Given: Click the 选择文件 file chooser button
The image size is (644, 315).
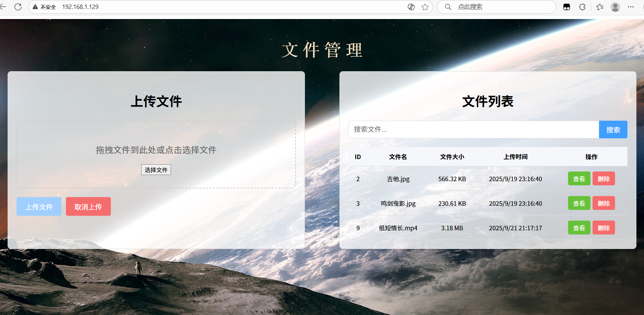Looking at the screenshot, I should (156, 170).
